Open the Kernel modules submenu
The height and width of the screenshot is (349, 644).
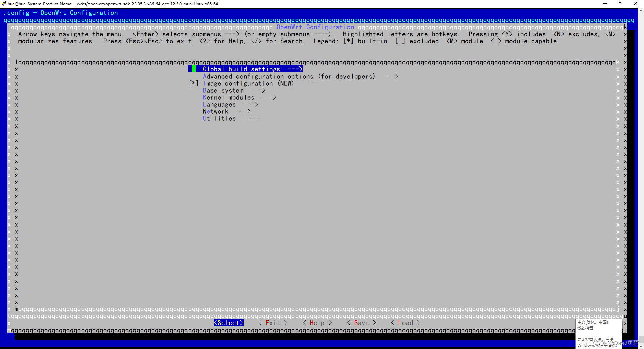coord(239,97)
